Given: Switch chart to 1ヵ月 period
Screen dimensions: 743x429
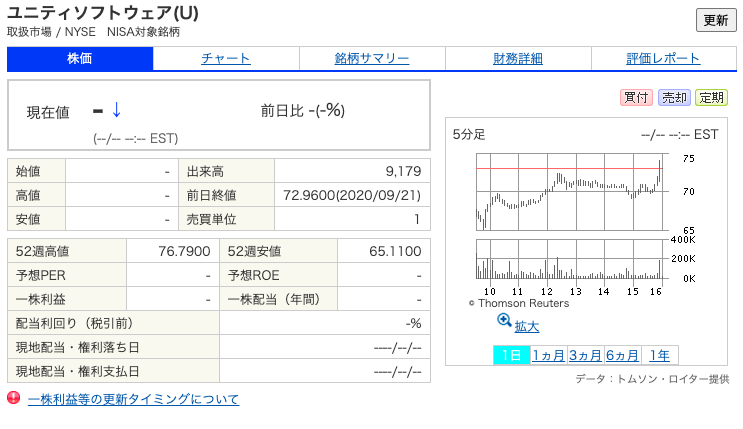Looking at the screenshot, I should coord(548,355).
